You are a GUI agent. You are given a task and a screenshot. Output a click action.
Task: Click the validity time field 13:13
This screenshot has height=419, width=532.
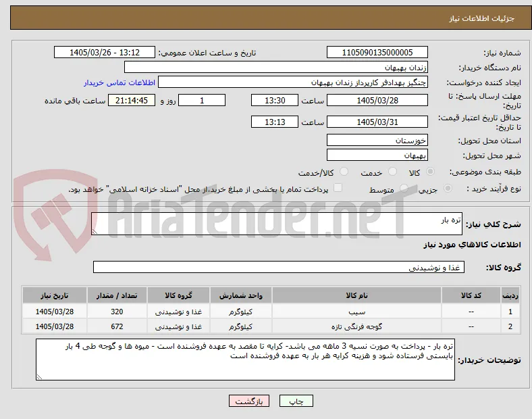pyautogui.click(x=275, y=122)
